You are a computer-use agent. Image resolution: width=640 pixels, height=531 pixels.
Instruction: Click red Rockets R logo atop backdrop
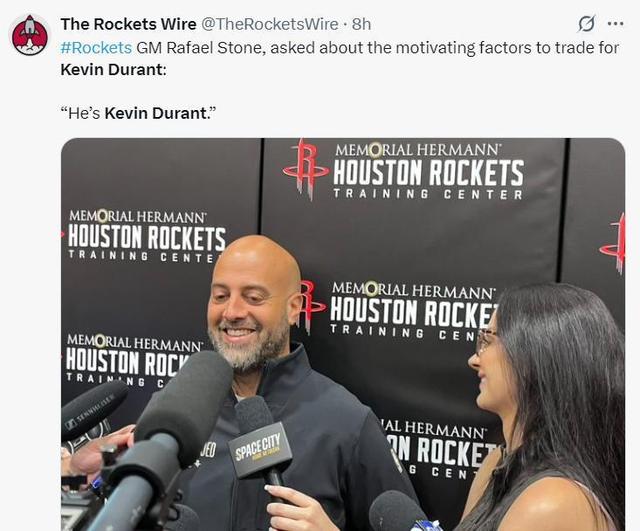306,169
